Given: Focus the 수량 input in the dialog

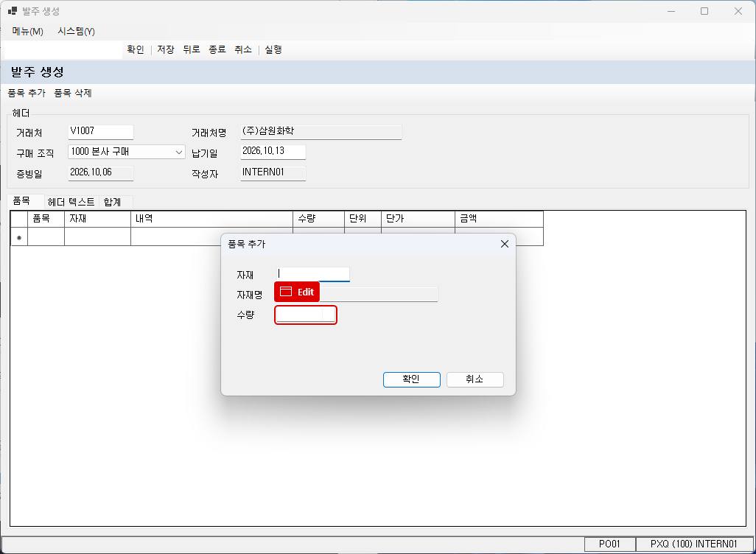Looking at the screenshot, I should click(306, 315).
